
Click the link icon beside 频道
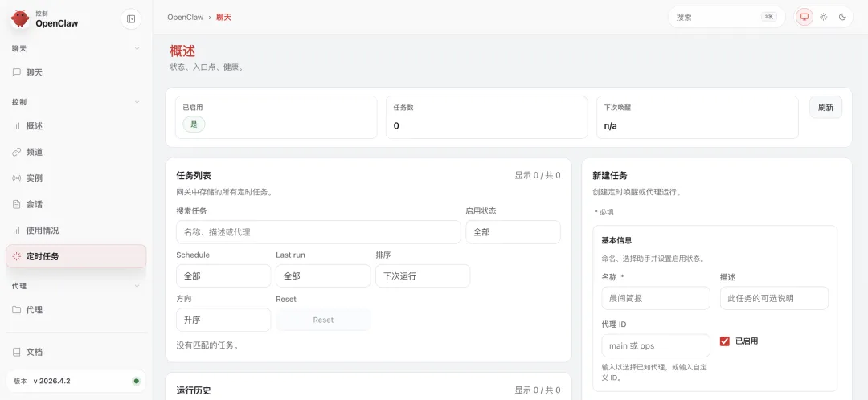point(17,152)
